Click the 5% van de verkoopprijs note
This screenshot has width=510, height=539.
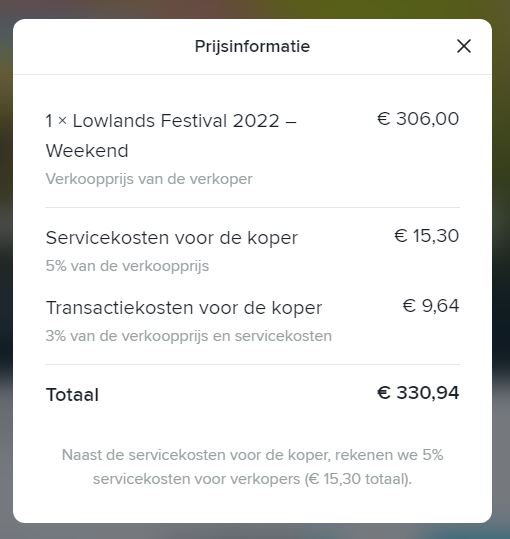[127, 266]
